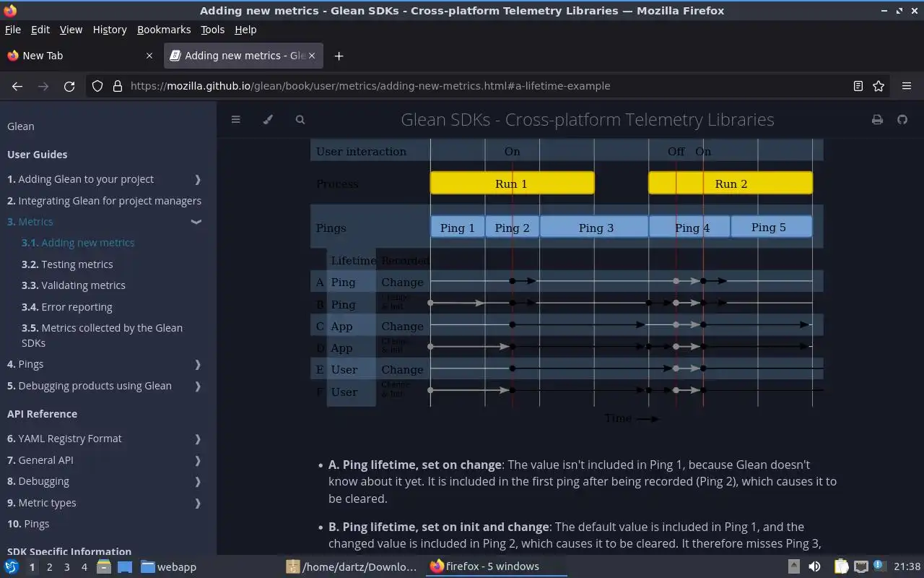Expand YAML Registry Format chevron
Image resolution: width=924 pixels, height=578 pixels.
coord(198,439)
